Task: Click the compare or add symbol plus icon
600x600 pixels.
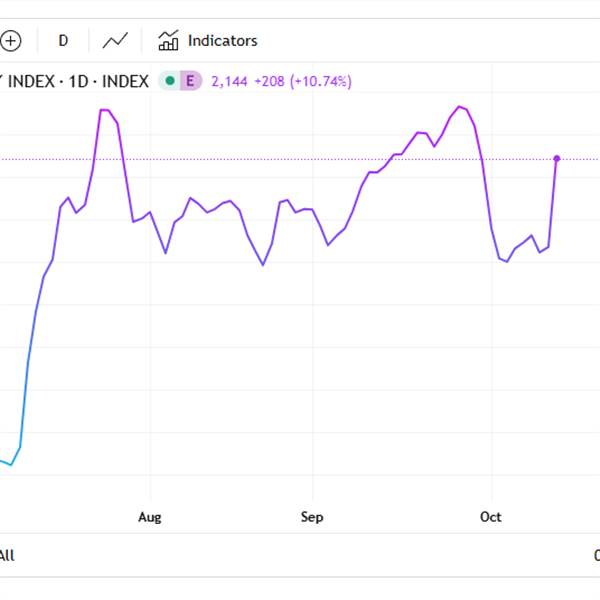Action: click(x=11, y=41)
